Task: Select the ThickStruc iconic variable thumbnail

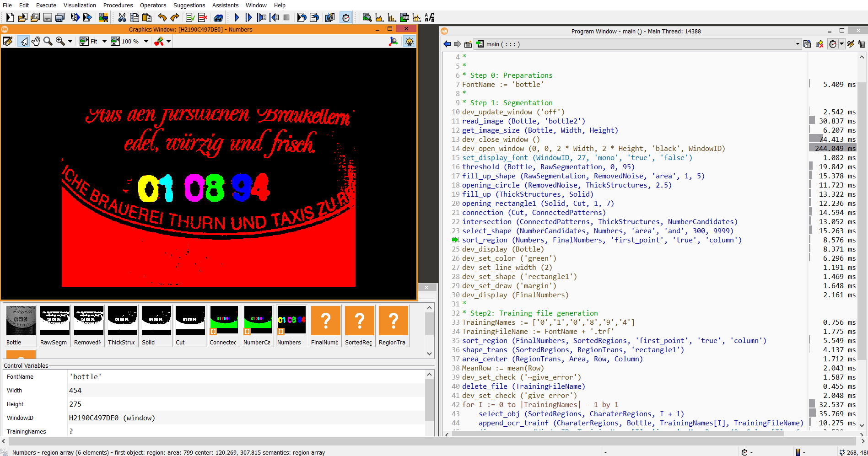Action: [122, 326]
